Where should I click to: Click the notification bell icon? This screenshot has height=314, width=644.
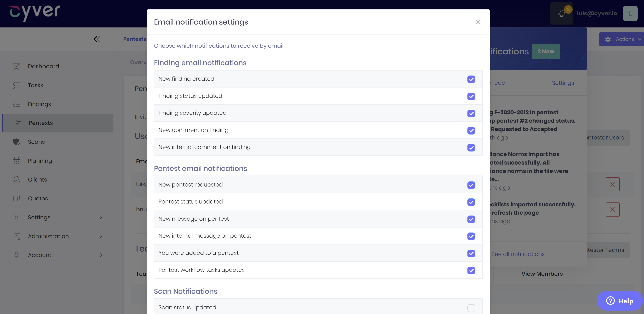pyautogui.click(x=561, y=14)
